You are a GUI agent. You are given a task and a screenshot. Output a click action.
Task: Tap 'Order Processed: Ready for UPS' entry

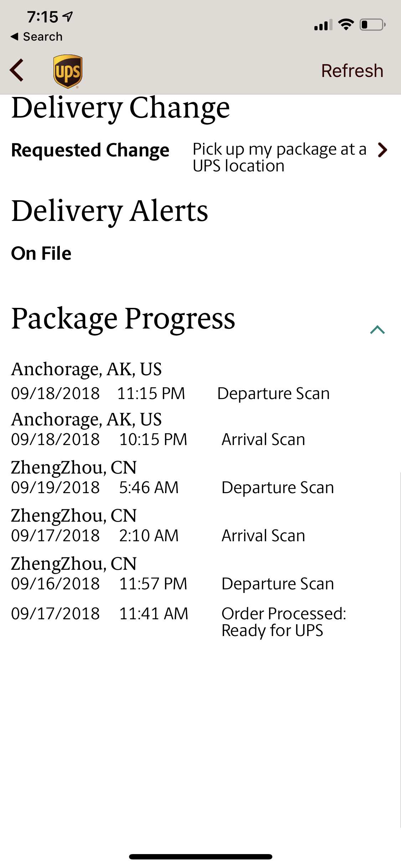click(x=283, y=622)
